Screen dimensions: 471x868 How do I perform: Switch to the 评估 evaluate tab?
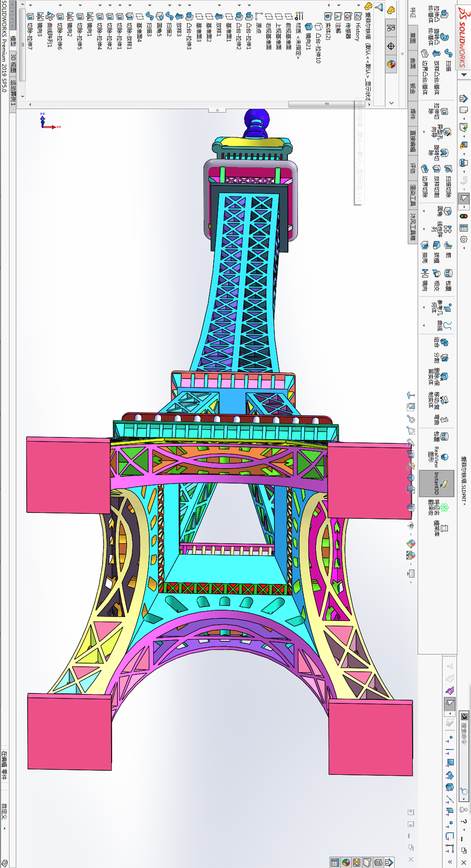point(413,168)
